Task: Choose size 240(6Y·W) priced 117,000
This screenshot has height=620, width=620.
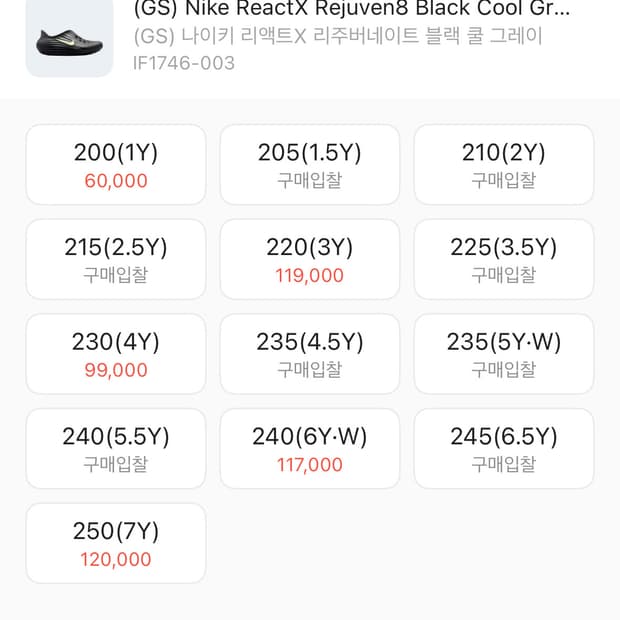Action: (x=310, y=449)
